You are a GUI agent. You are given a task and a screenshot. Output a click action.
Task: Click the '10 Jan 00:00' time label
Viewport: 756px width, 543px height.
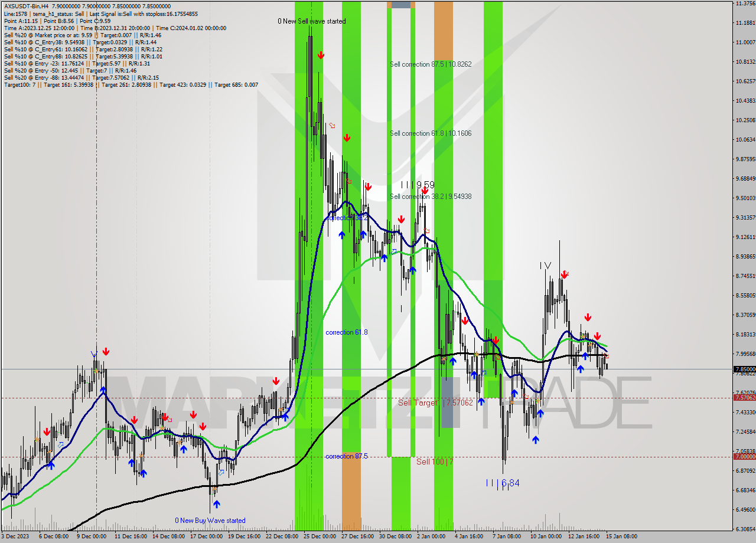(x=546, y=537)
